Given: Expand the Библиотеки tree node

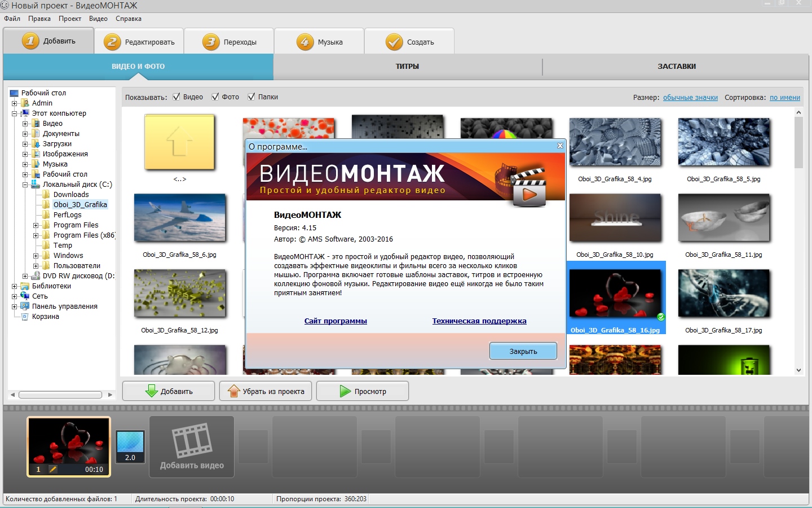Looking at the screenshot, I should 15,286.
